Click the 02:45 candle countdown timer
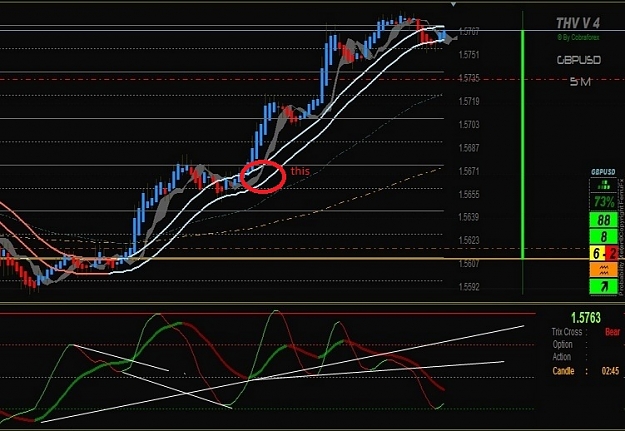This screenshot has width=625, height=431. click(610, 371)
